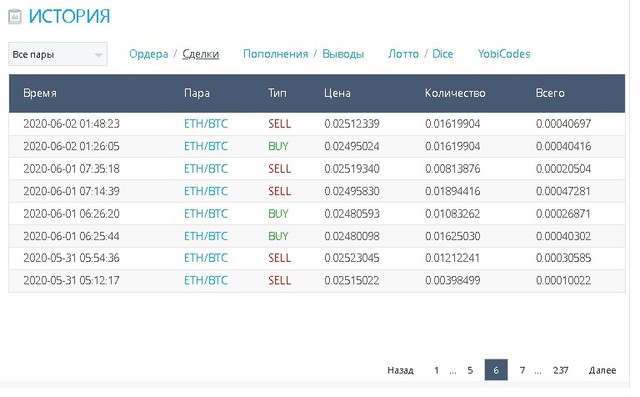This screenshot has height=397, width=640.
Task: Go to next page with Далее
Action: tap(602, 370)
